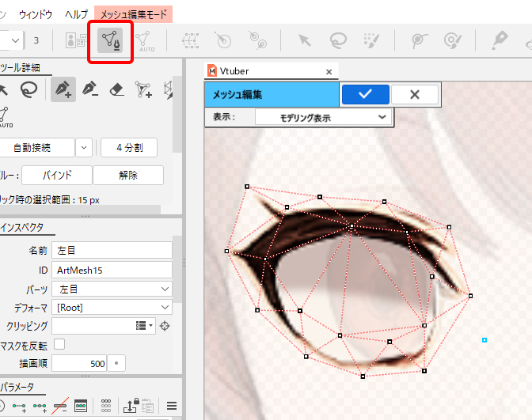Click the add three keys parameter icon
532x420 pixels.
point(40,407)
